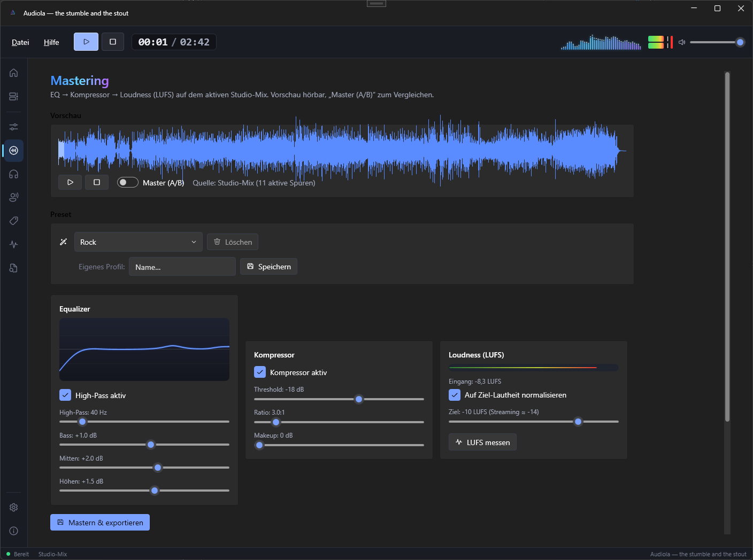Open the info icon in sidebar
Viewport: 753px width, 560px height.
[x=14, y=531]
